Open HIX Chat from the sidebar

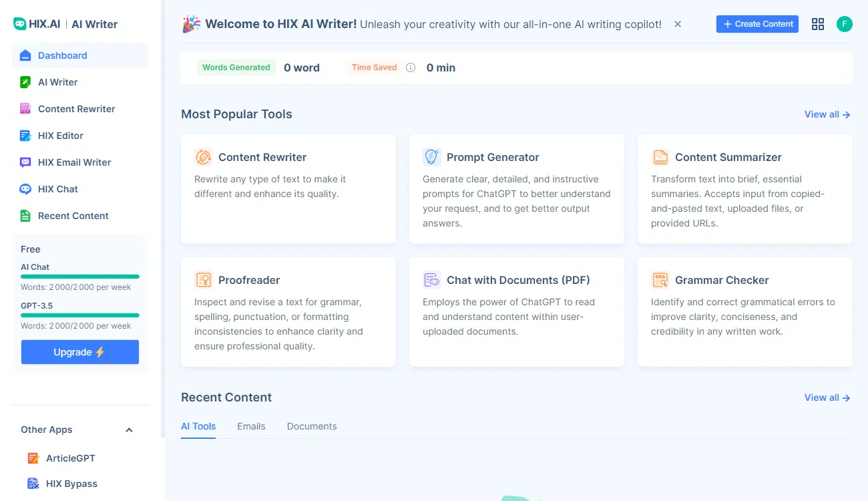[x=58, y=189]
